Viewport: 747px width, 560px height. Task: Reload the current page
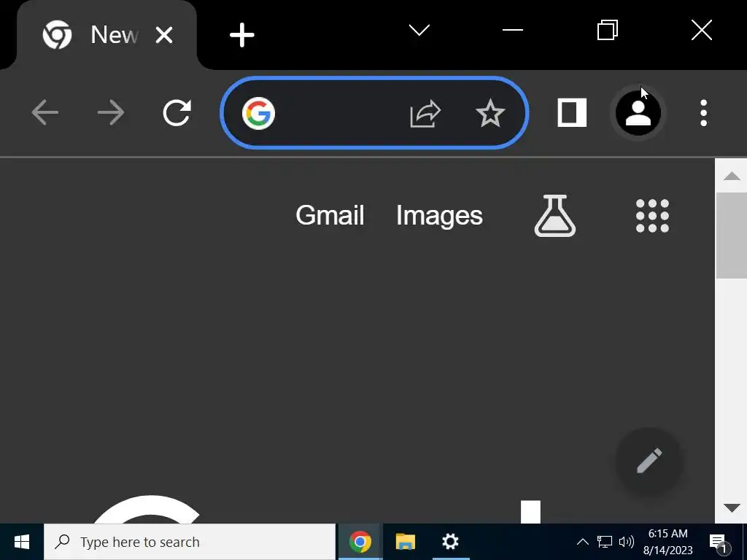point(177,113)
